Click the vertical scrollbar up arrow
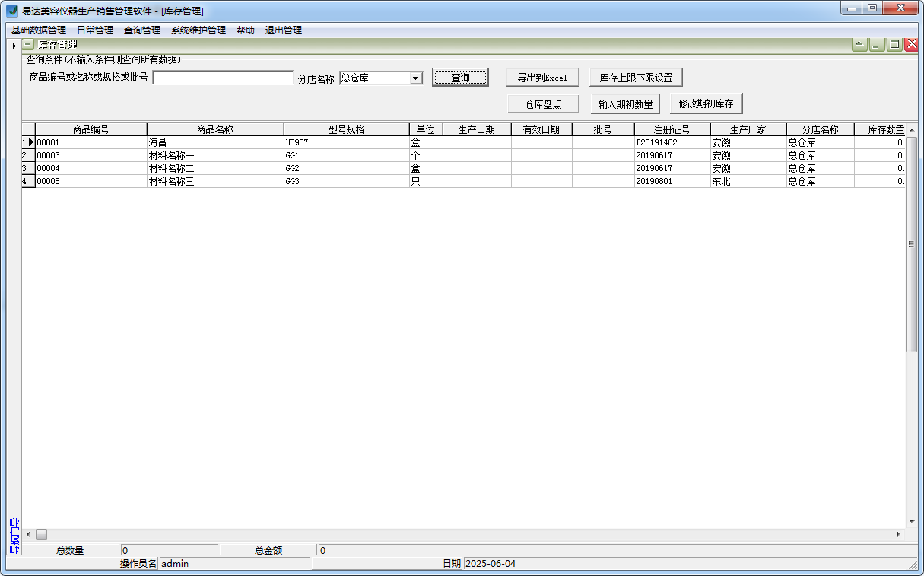 pos(911,131)
